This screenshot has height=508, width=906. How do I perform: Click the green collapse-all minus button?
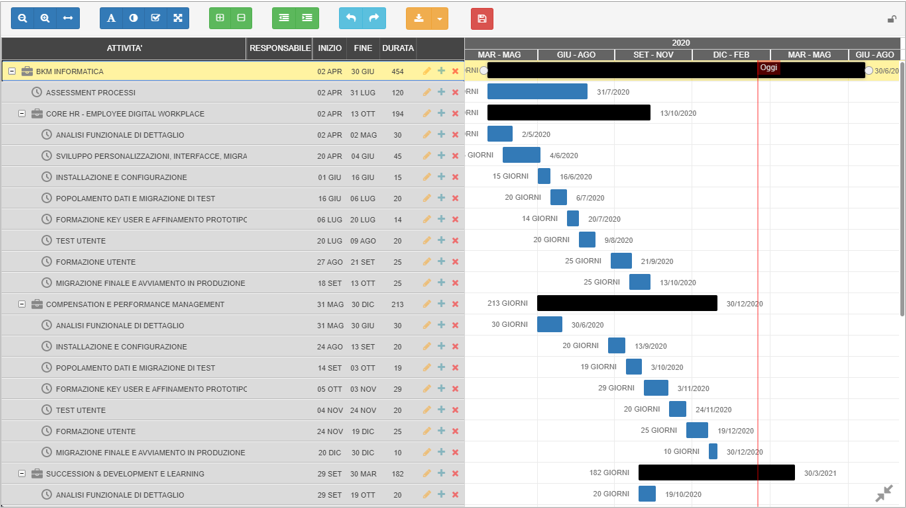[x=242, y=18]
